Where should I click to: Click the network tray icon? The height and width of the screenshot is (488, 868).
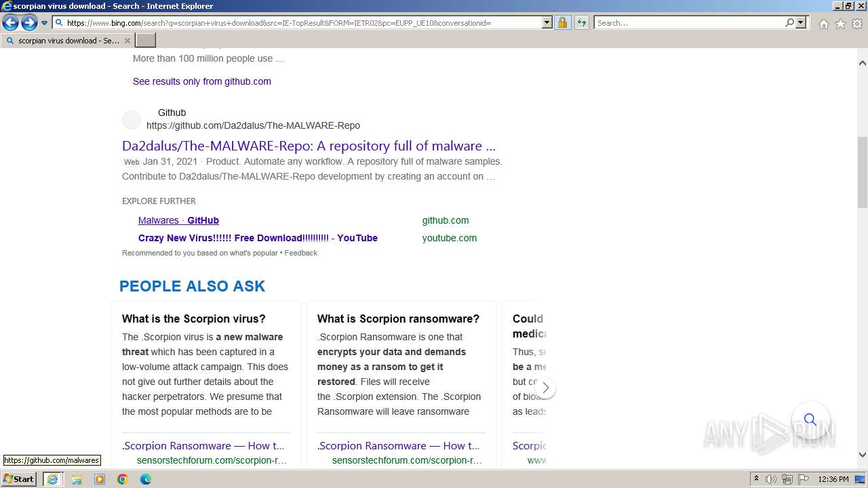pyautogui.click(x=787, y=479)
